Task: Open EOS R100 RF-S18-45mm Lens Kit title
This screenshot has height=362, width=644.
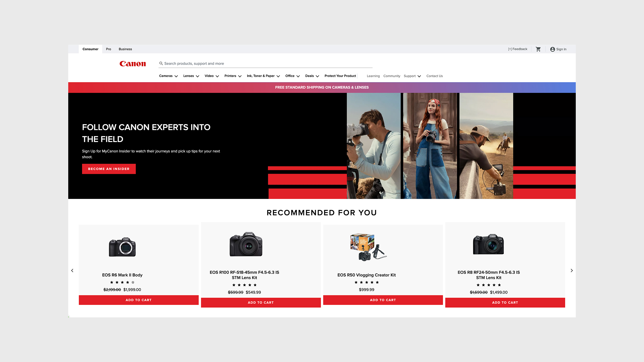Action: pyautogui.click(x=244, y=275)
